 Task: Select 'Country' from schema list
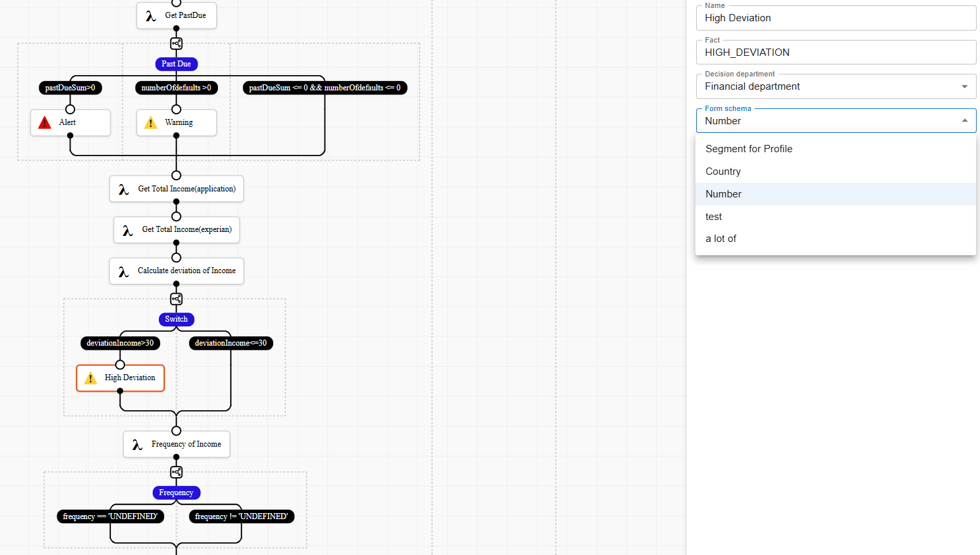point(723,171)
